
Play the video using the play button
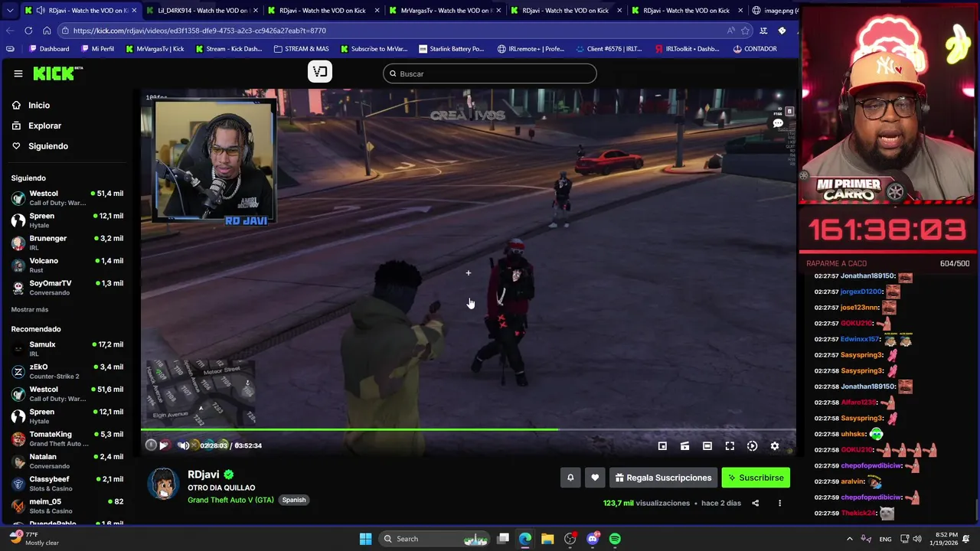coord(163,445)
